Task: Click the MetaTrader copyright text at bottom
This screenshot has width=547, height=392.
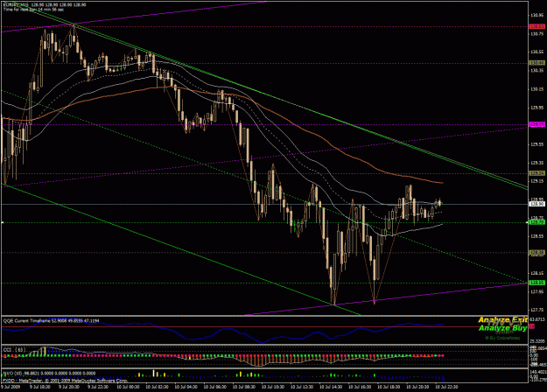Action: coord(66,381)
